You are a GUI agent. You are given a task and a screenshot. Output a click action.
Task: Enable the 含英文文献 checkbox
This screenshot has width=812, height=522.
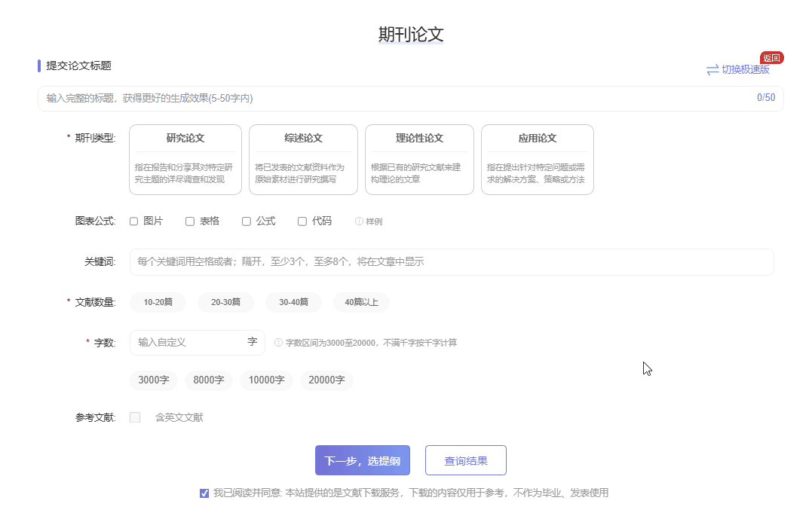click(x=135, y=417)
